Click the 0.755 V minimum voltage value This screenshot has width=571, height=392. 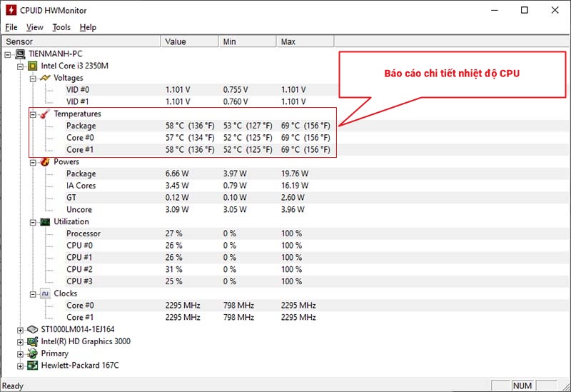coord(236,90)
